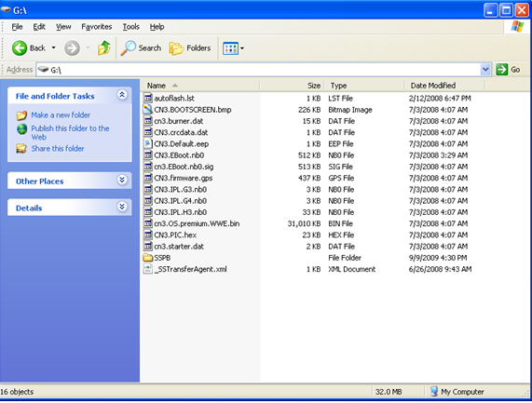Click the Forward arrow icon
The width and height of the screenshot is (532, 403).
(72, 47)
